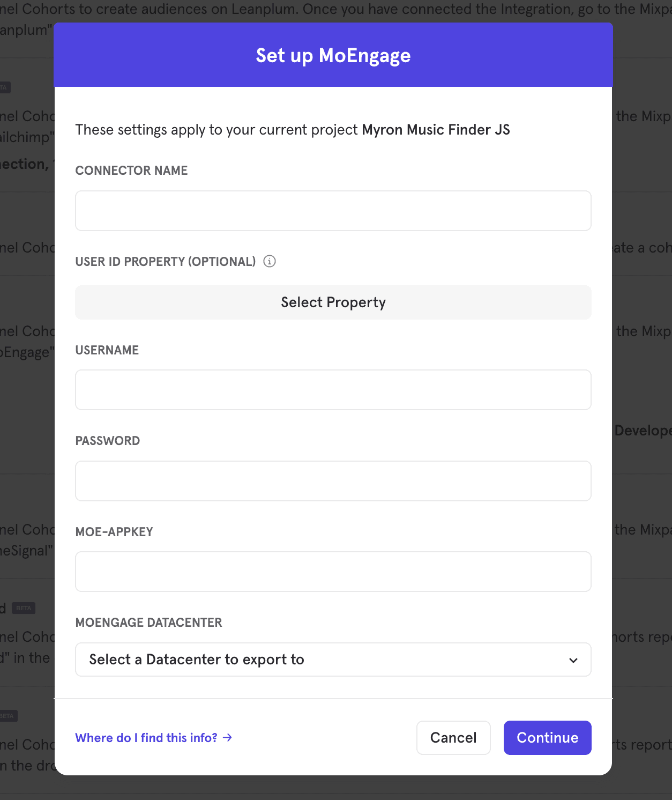Click the chevron on the datacenter dropdown
This screenshot has height=800, width=672.
tap(572, 660)
